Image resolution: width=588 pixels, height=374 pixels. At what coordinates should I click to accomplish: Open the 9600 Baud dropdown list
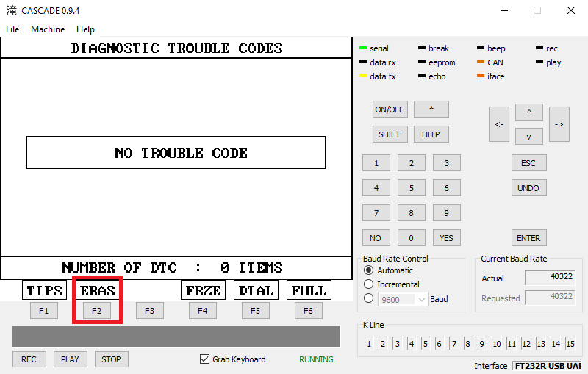421,299
